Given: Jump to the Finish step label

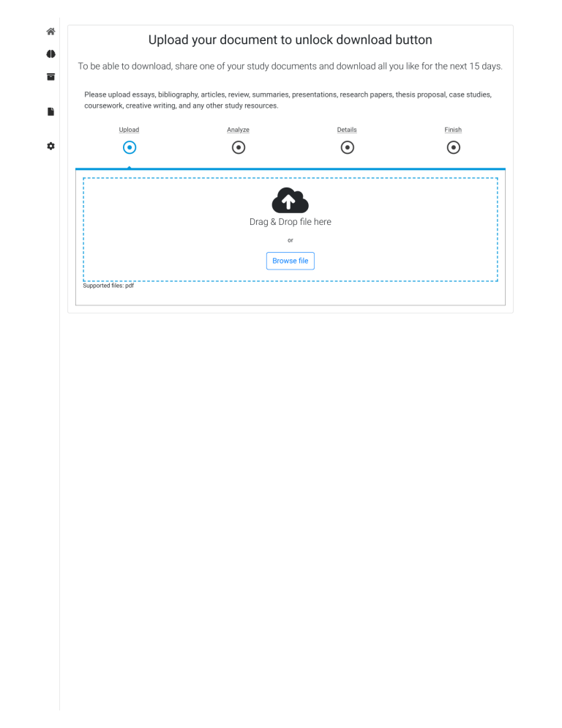Looking at the screenshot, I should point(453,130).
